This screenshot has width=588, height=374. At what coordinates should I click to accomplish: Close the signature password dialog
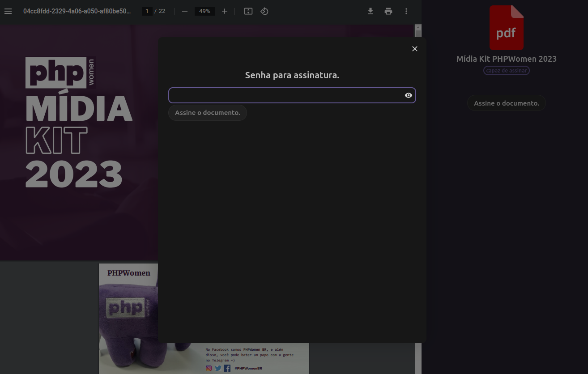[x=415, y=49]
